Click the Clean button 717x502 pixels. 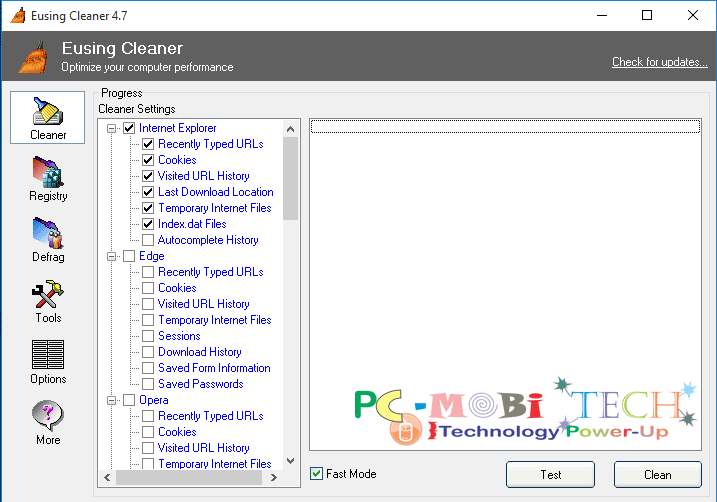[x=658, y=475]
